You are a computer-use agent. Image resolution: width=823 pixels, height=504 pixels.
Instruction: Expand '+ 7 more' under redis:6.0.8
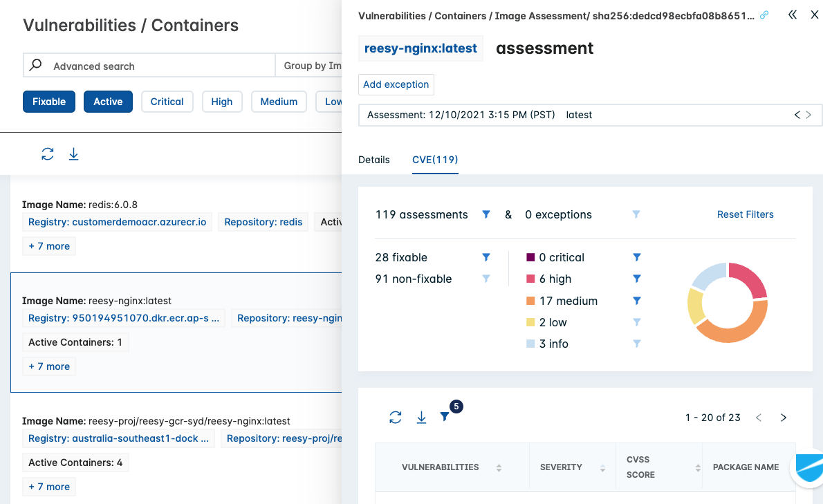point(49,246)
